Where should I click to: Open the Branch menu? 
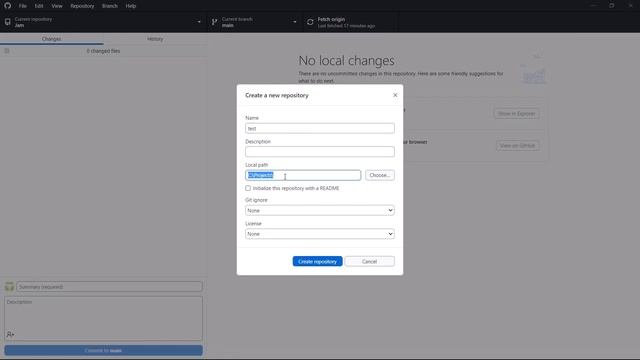(x=110, y=6)
